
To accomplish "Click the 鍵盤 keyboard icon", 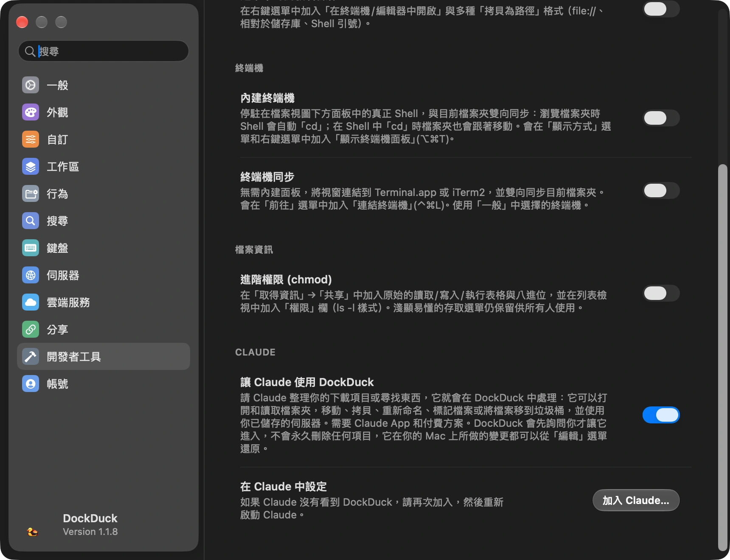I will [31, 248].
